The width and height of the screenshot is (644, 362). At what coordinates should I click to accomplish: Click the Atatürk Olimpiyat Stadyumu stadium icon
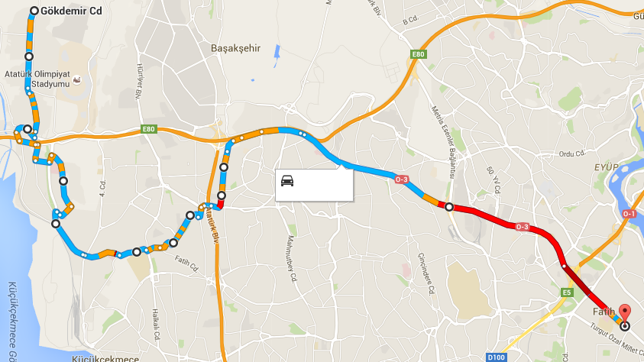click(x=77, y=79)
